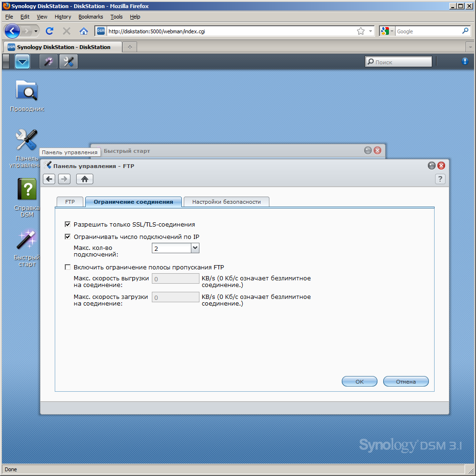Open address bar URL history dropdown
Image resolution: width=476 pixels, height=476 pixels.
pos(370,31)
